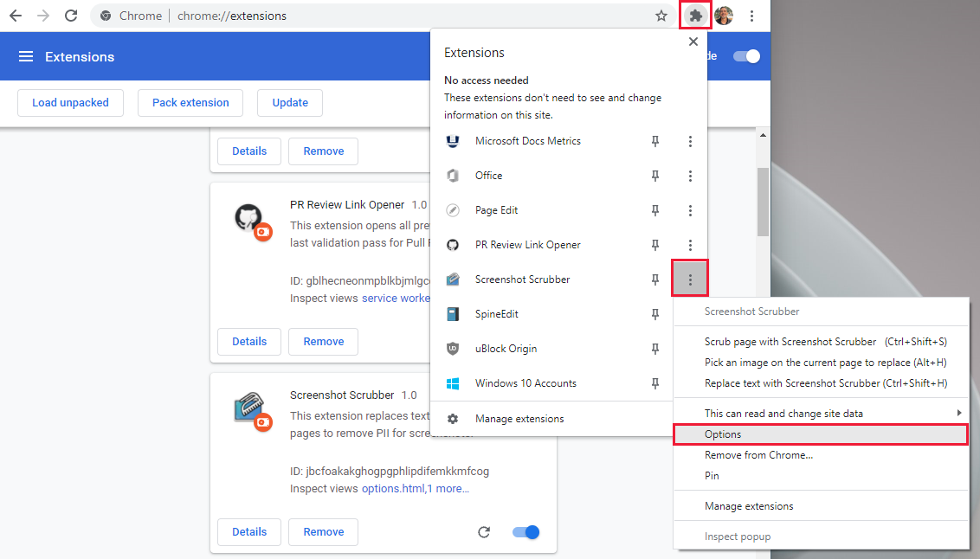
Task: Open more actions for Screenshot Scrubber
Action: 690,279
